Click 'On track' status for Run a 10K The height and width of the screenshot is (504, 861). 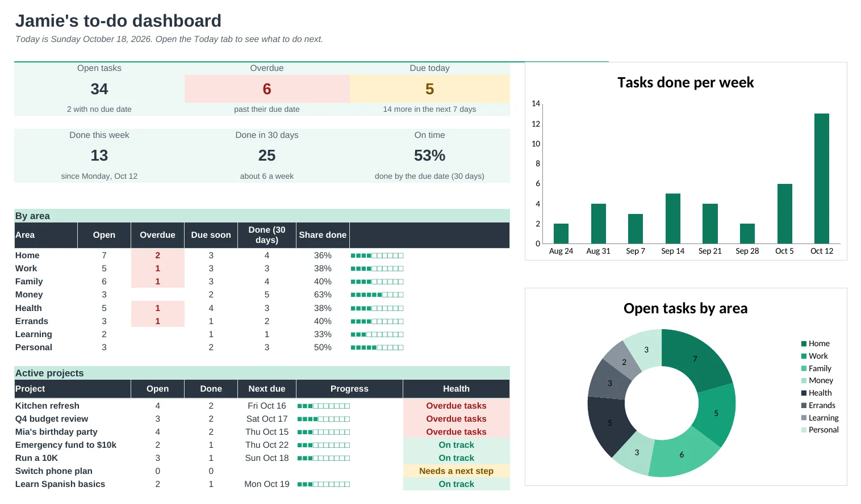tap(457, 458)
